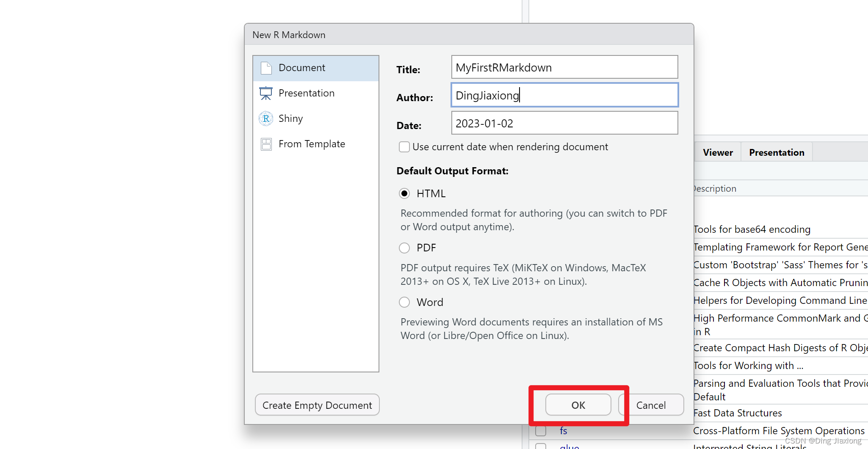Tick the glue package checkbox
Screen dimensions: 868x449
click(x=541, y=446)
